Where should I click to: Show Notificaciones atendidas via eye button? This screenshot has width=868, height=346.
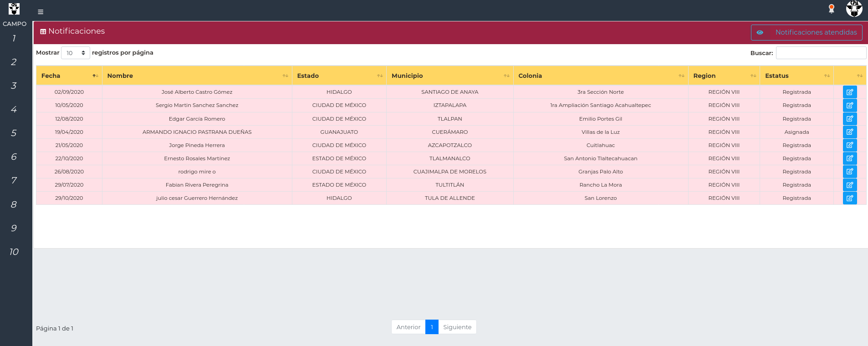[x=807, y=32]
